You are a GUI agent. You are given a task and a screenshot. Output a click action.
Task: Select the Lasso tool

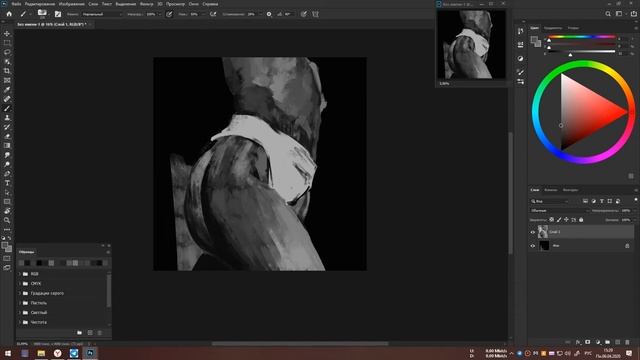[x=7, y=52]
